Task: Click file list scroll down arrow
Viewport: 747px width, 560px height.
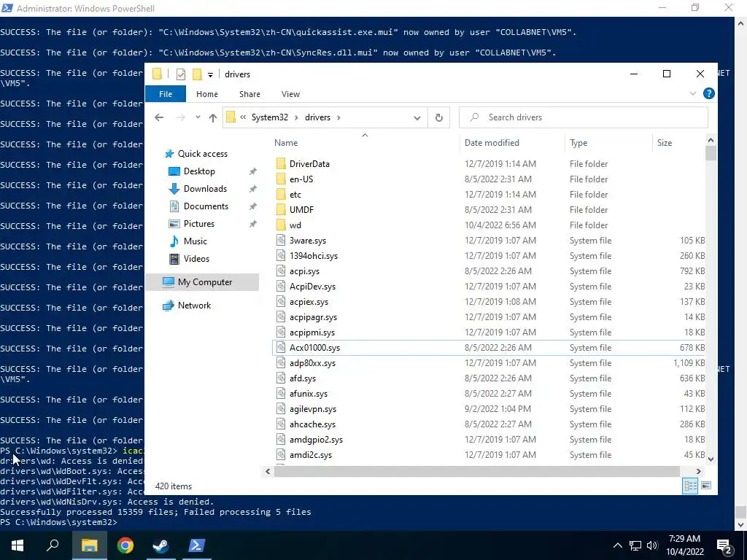Action: pos(711,459)
